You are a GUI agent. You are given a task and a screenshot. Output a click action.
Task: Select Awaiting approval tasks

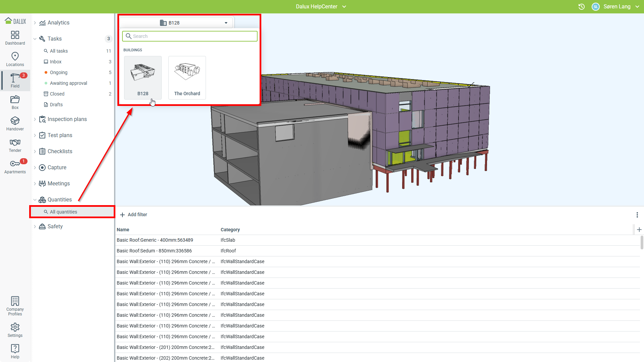click(x=68, y=83)
